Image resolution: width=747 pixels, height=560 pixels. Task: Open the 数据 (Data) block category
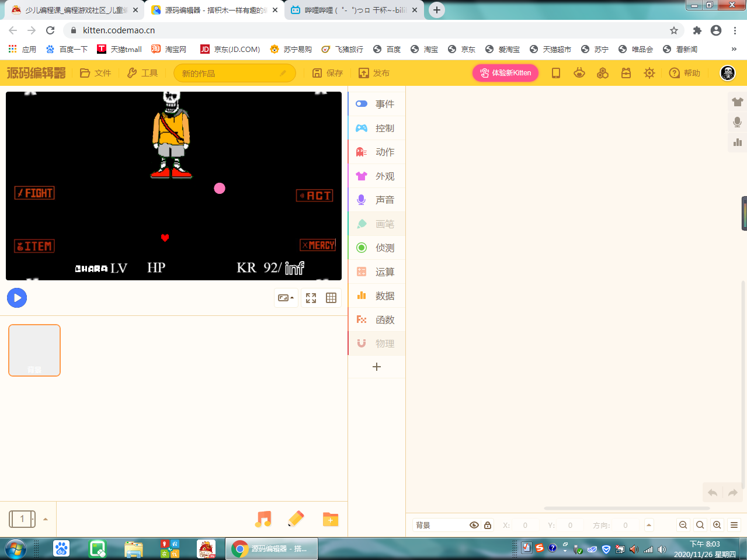(377, 295)
